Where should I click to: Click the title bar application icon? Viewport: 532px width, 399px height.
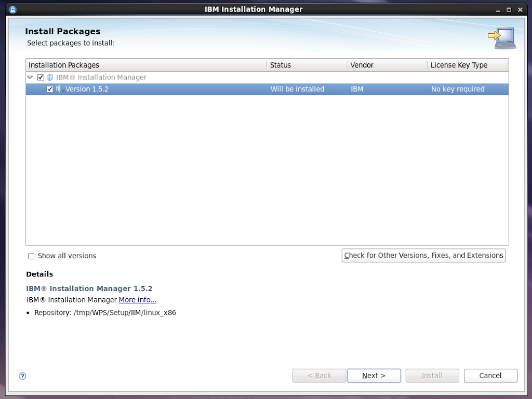point(13,9)
